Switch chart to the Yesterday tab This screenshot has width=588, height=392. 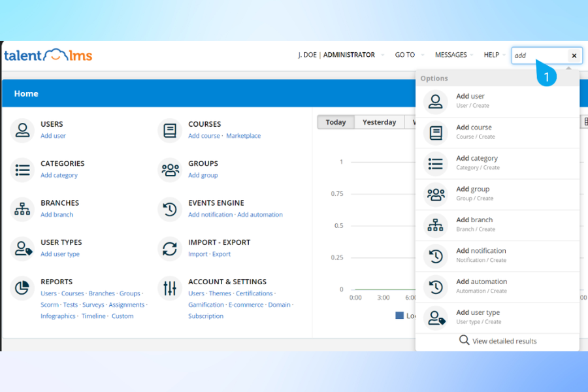coord(379,122)
